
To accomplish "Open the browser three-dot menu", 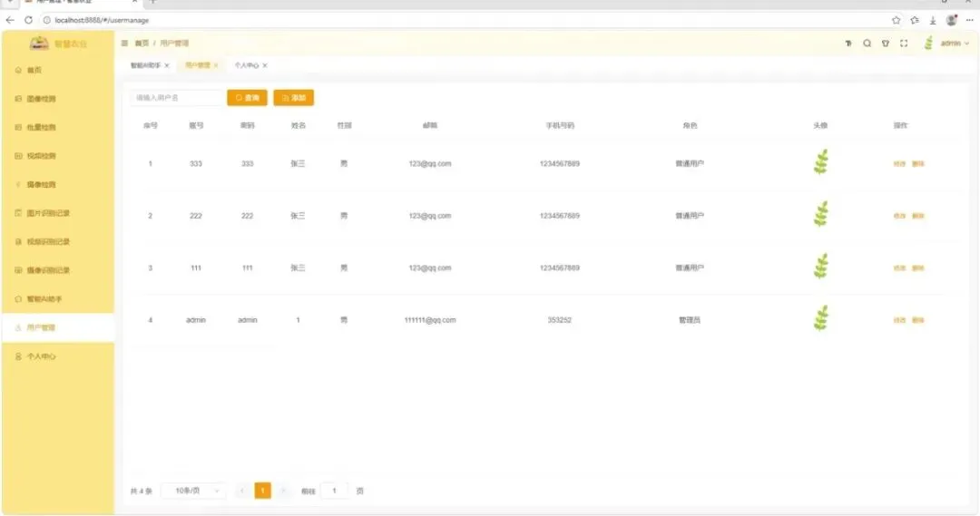I will [x=969, y=20].
